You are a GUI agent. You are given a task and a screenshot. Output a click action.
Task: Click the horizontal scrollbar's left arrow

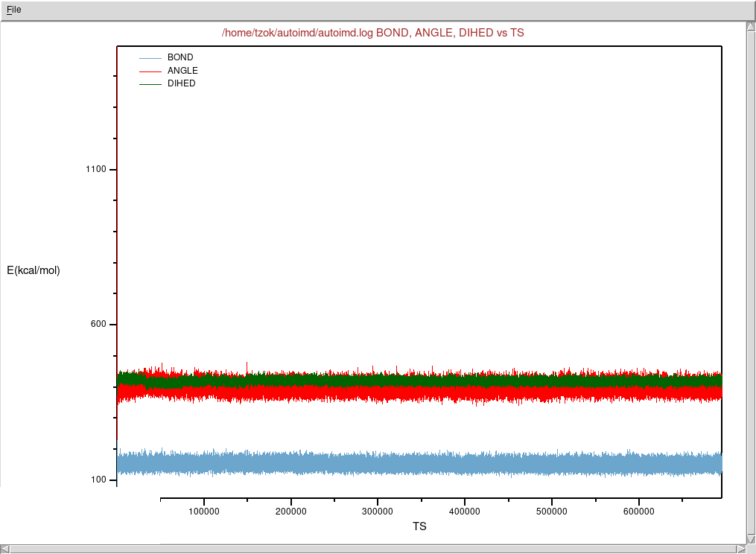click(x=4, y=550)
